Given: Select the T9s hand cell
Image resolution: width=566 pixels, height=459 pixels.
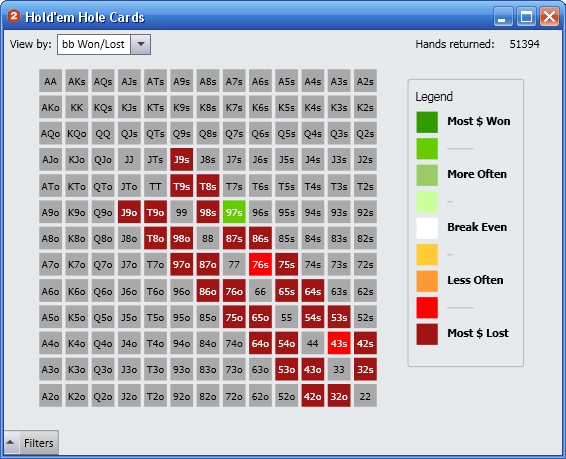Looking at the screenshot, I should (x=182, y=186).
